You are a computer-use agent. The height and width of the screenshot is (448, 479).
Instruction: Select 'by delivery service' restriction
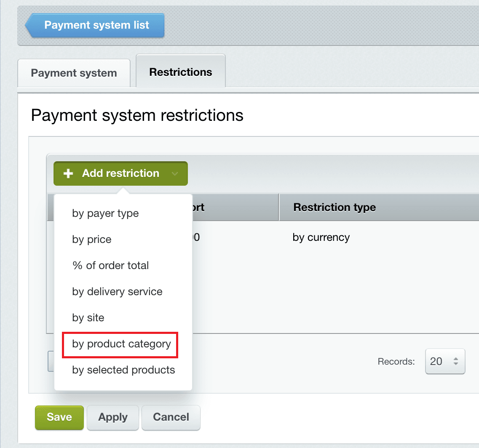click(x=117, y=292)
